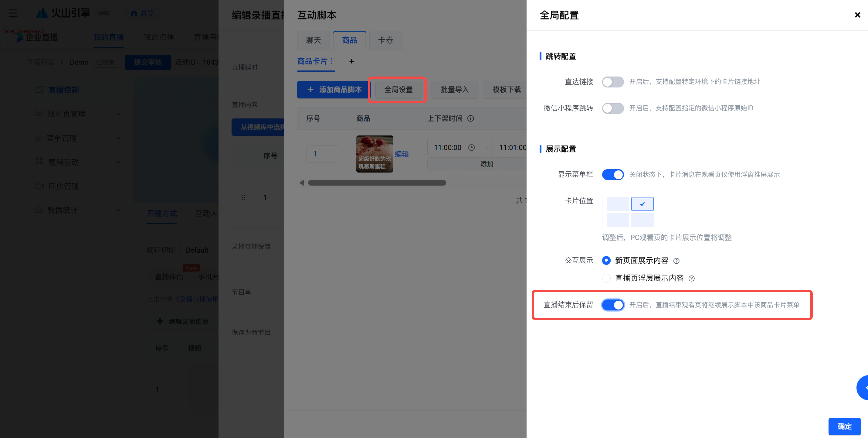The height and width of the screenshot is (438, 868).
Task: Choose 直播页浮层展示内容 radio option
Action: (x=606, y=278)
